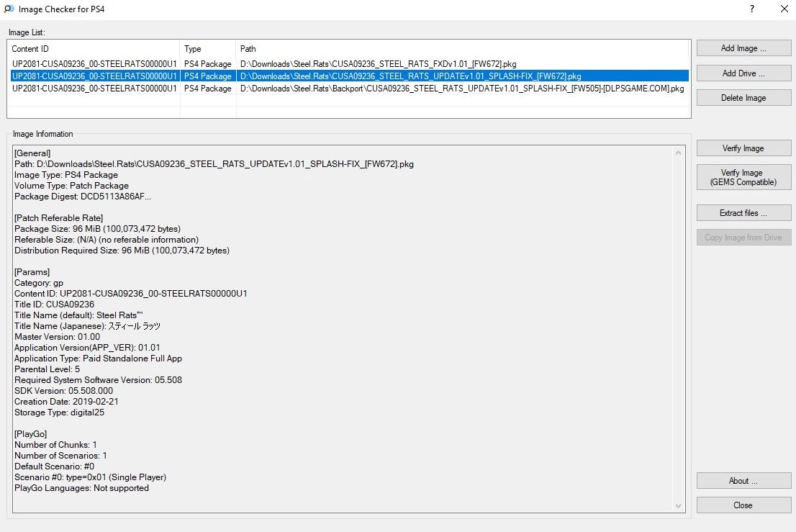Sort the list by Content ID column header
This screenshot has width=796, height=532.
[x=94, y=49]
